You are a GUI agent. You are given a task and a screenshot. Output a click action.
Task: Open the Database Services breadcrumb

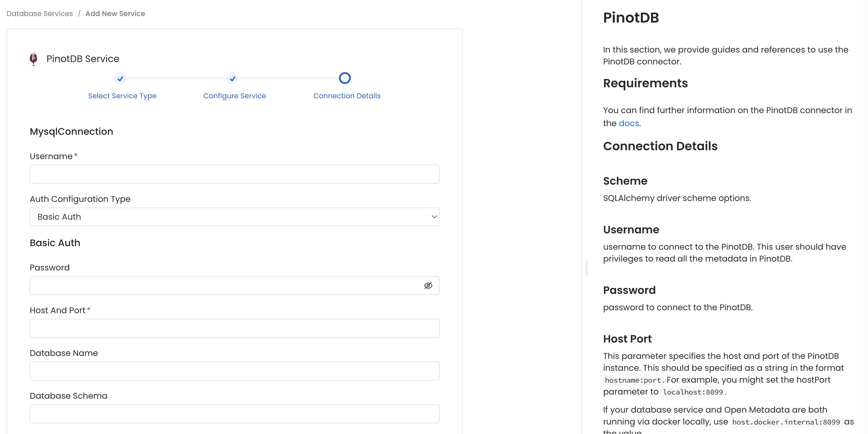tap(39, 13)
